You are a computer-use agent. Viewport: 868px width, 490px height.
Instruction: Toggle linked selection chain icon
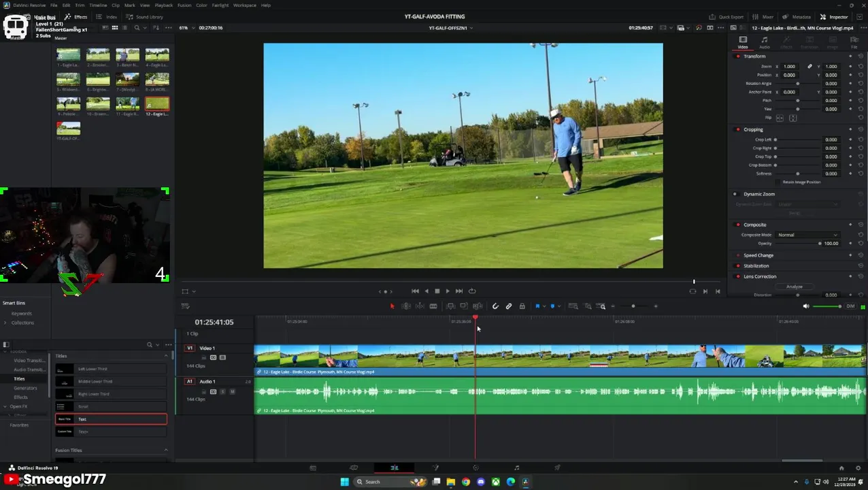[x=509, y=306]
